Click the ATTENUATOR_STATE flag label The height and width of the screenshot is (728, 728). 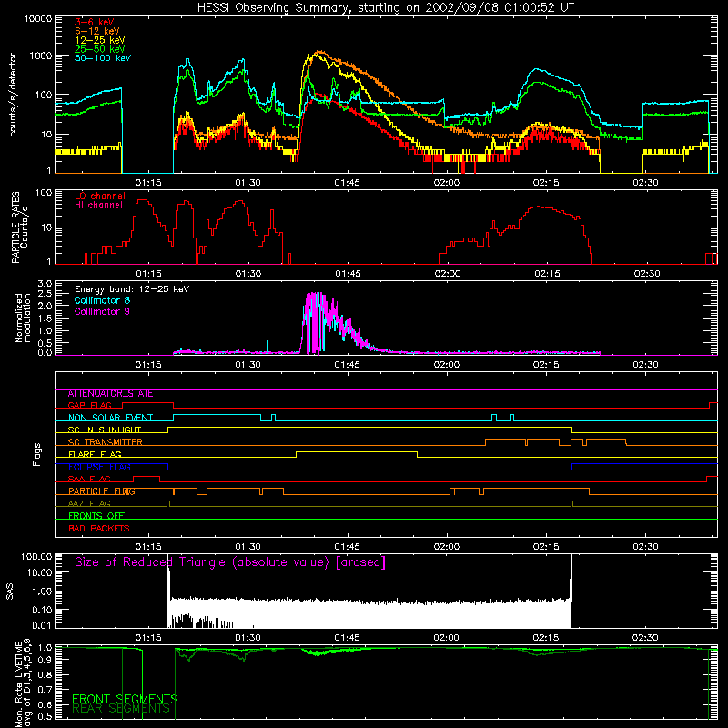click(x=110, y=394)
